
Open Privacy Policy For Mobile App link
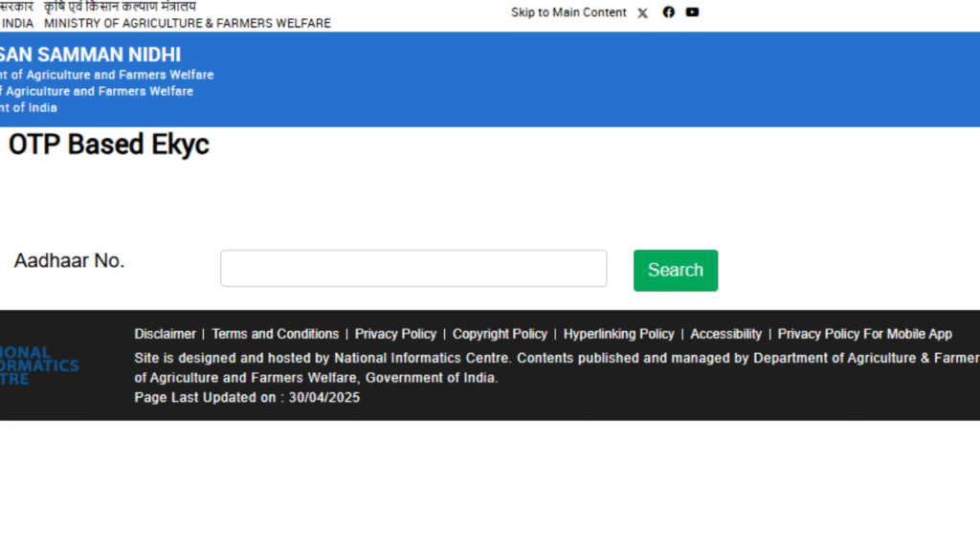tap(865, 334)
